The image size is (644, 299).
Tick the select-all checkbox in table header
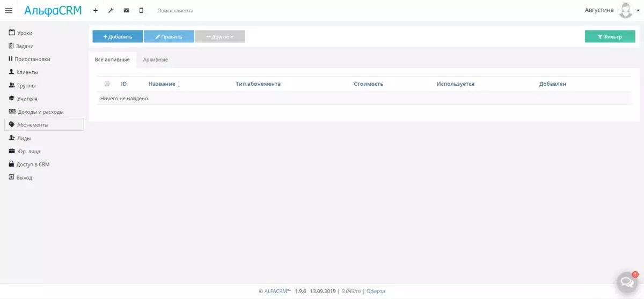(107, 84)
